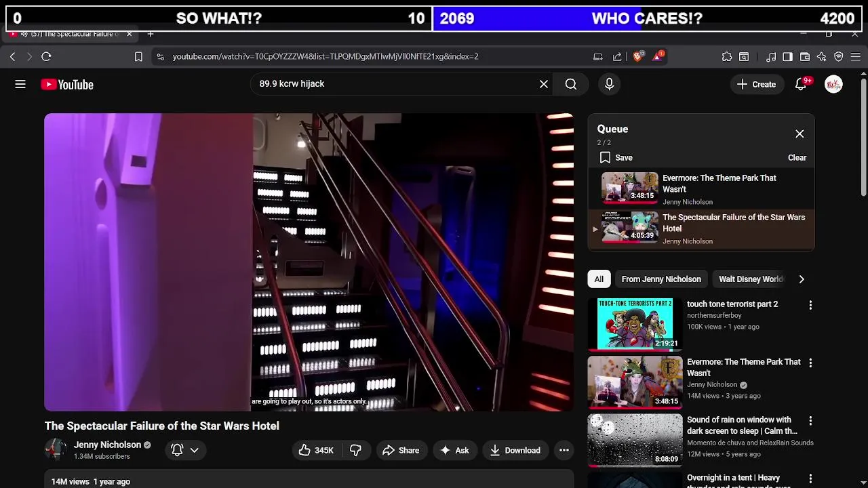Reload the page
868x488 pixels.
pyautogui.click(x=46, y=57)
